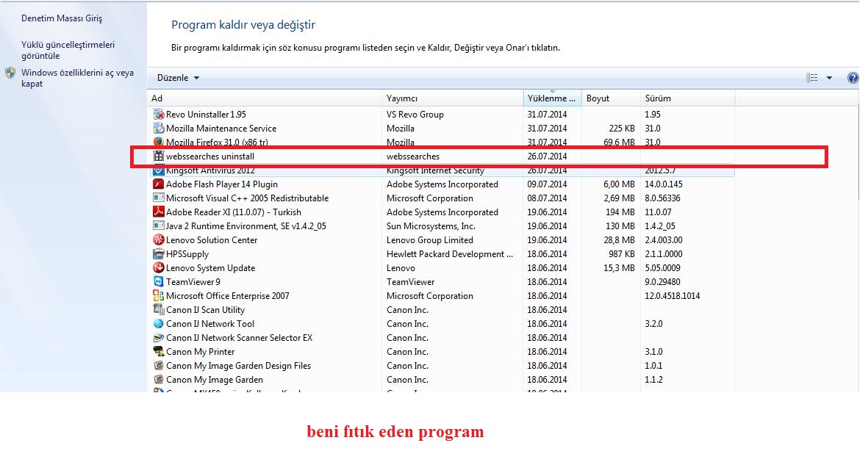Open Windows özelliklerini aç veya kapat link
The width and height of the screenshot is (868, 465).
tap(77, 78)
